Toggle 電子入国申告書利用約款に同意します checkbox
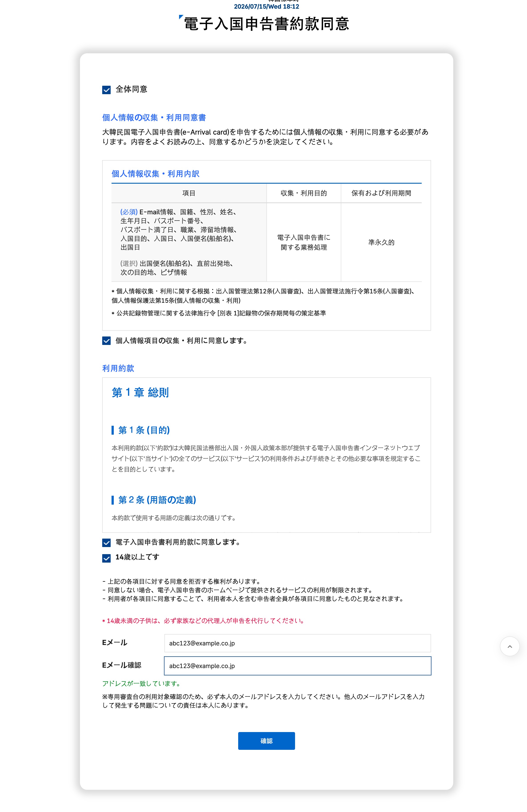The height and width of the screenshot is (812, 527). point(106,542)
